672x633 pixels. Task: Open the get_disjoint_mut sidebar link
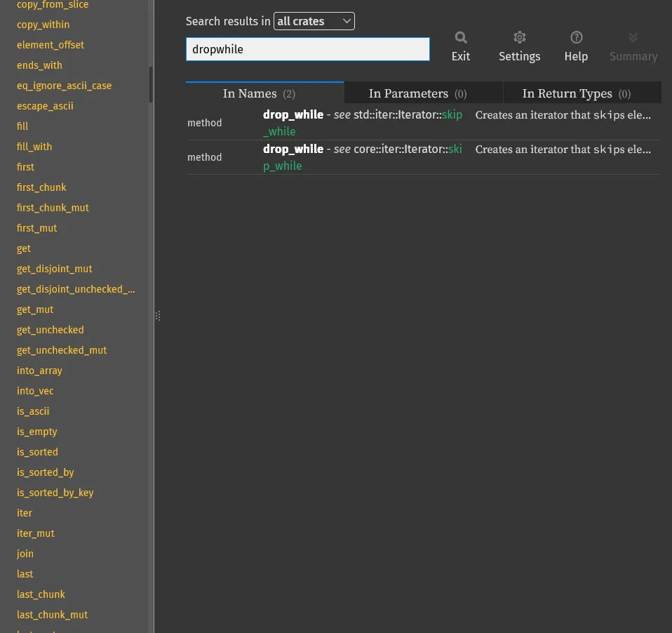point(54,269)
